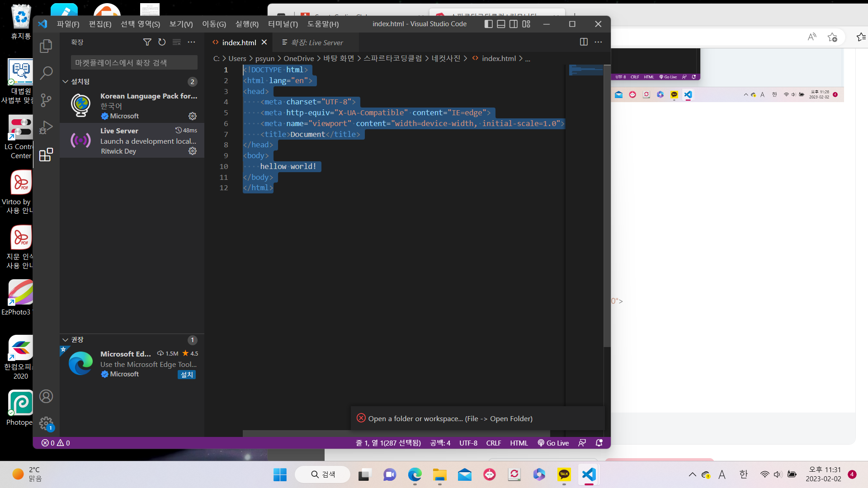Select OneDrive in the breadcrumb path

point(299,58)
